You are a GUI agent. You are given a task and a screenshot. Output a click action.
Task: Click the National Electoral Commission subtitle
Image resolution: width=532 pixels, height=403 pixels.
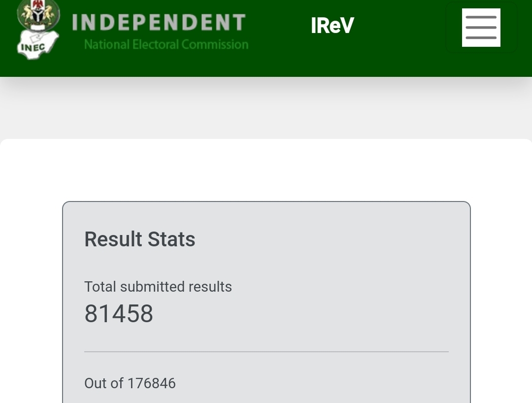tap(166, 44)
